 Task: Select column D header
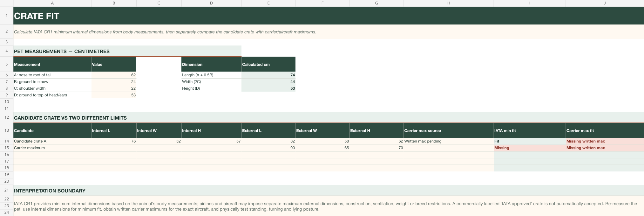pyautogui.click(x=212, y=3)
